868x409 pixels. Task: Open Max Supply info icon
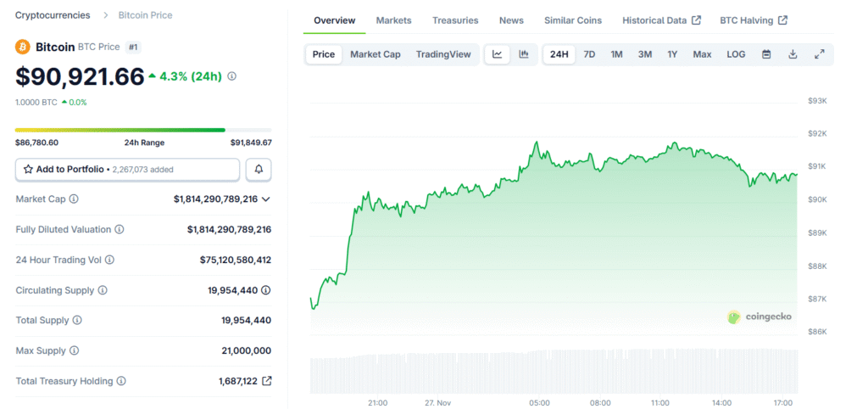point(75,350)
